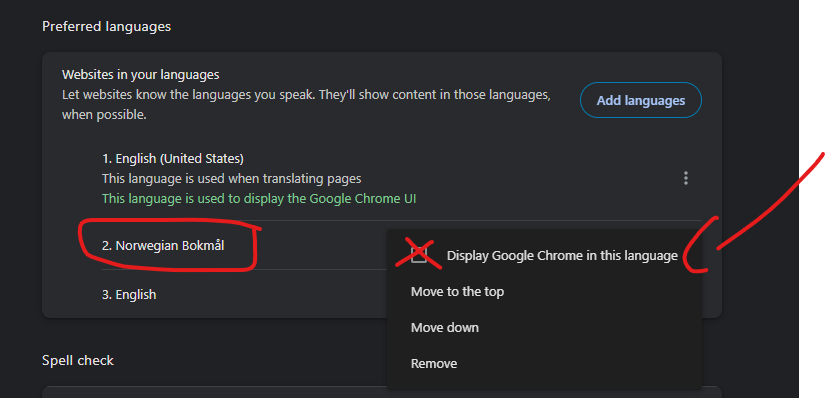Click the third language entry English

129,294
